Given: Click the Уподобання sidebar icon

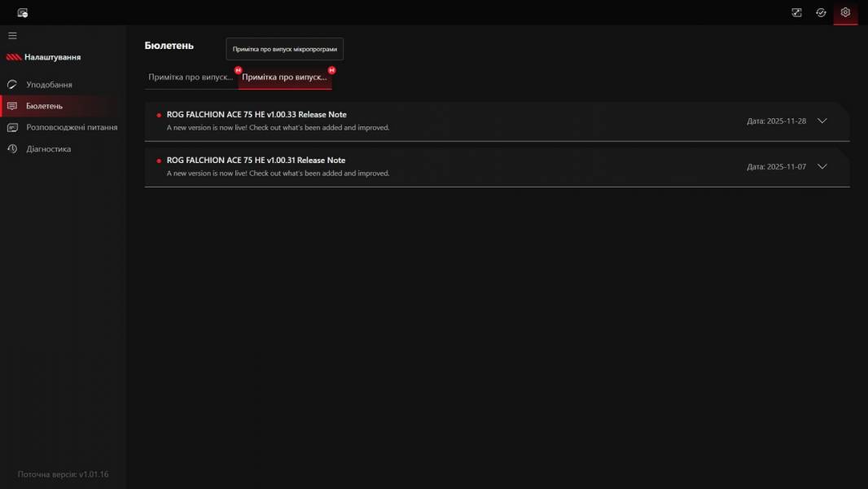Looking at the screenshot, I should point(12,85).
